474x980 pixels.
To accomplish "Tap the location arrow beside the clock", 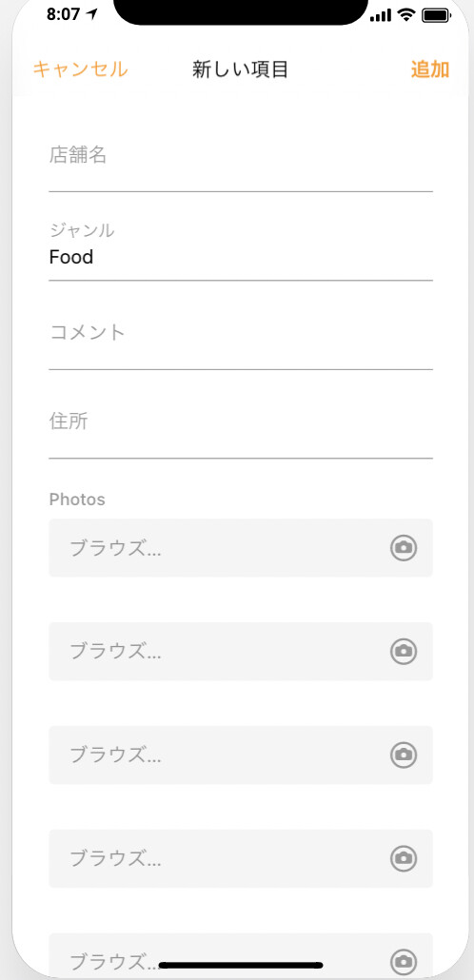I will (x=93, y=14).
